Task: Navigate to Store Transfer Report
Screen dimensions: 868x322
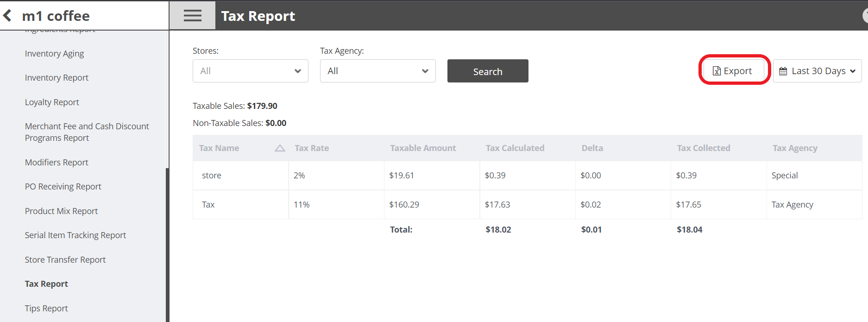Action: 65,260
